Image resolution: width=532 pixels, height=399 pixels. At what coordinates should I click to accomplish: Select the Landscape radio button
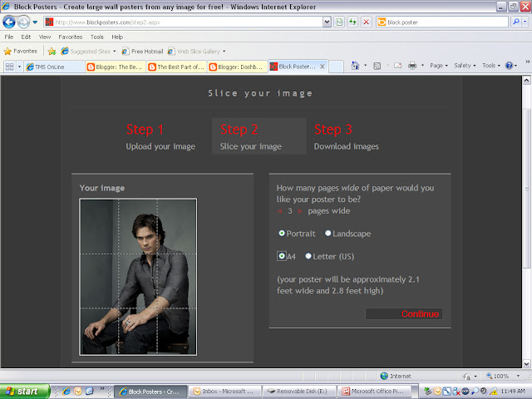point(328,233)
